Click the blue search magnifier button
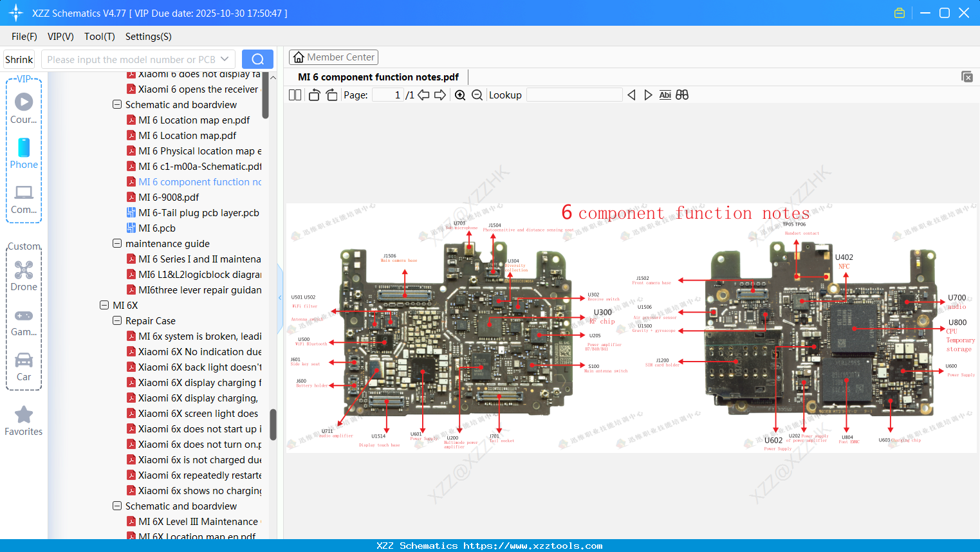 257,59
